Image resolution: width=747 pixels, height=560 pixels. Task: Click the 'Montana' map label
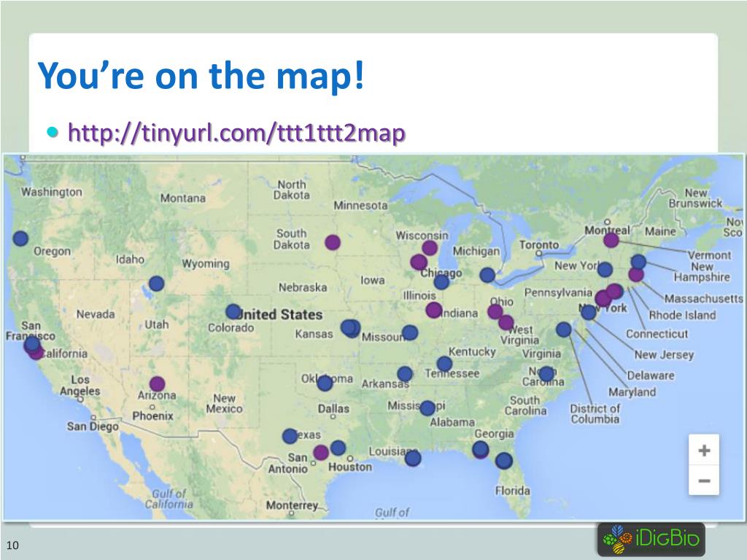click(183, 198)
